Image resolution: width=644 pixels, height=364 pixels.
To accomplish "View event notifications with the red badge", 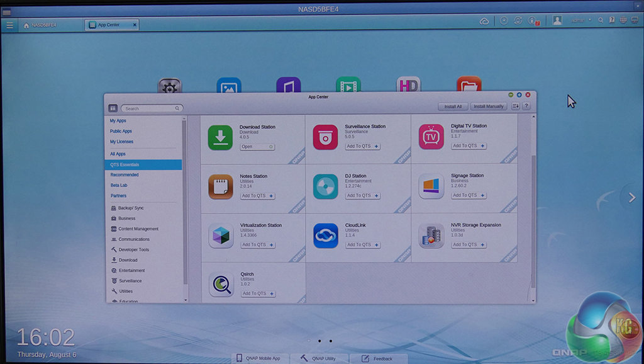I will (x=533, y=21).
